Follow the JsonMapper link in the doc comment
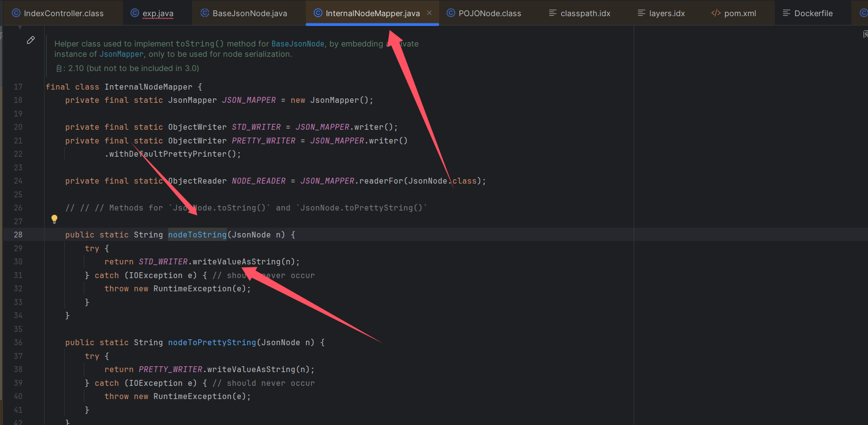Screen dimensions: 868x425 (x=122, y=54)
